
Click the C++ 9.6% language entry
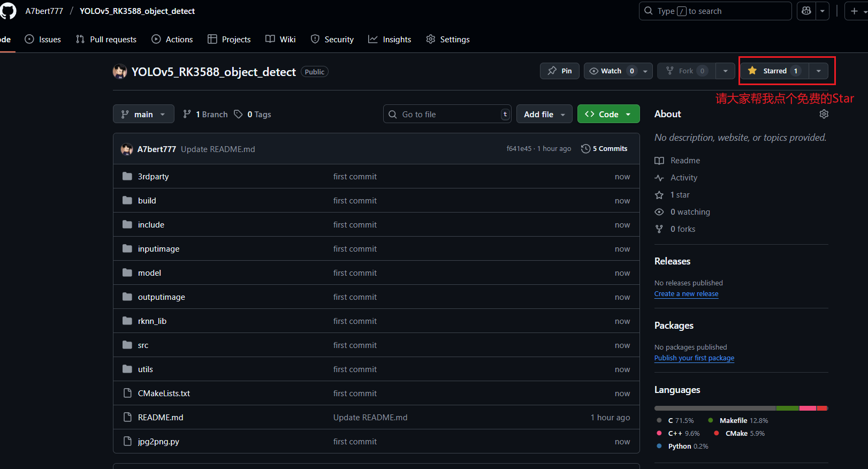coord(679,433)
